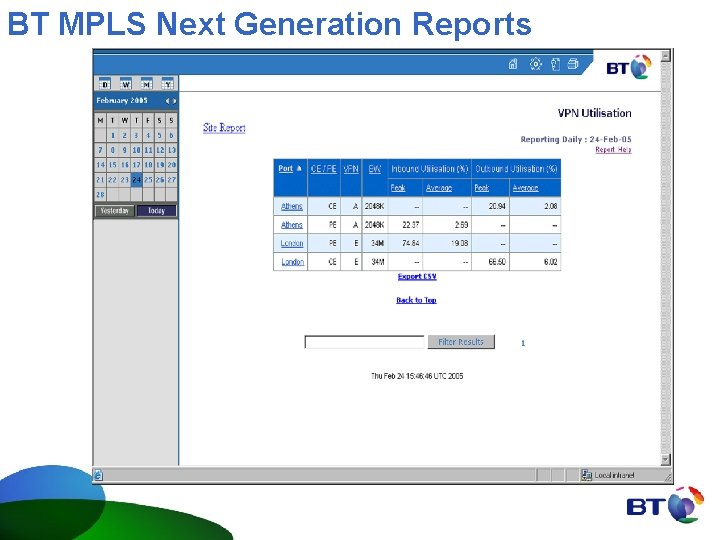
Task: Switch to Daily view with D icon
Action: [x=105, y=84]
